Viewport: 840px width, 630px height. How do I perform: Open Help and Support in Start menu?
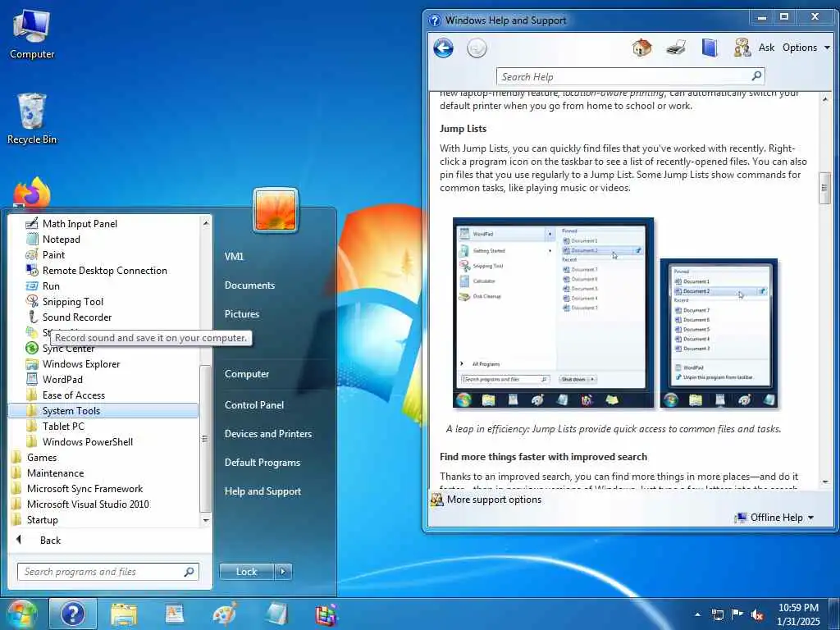pos(262,491)
